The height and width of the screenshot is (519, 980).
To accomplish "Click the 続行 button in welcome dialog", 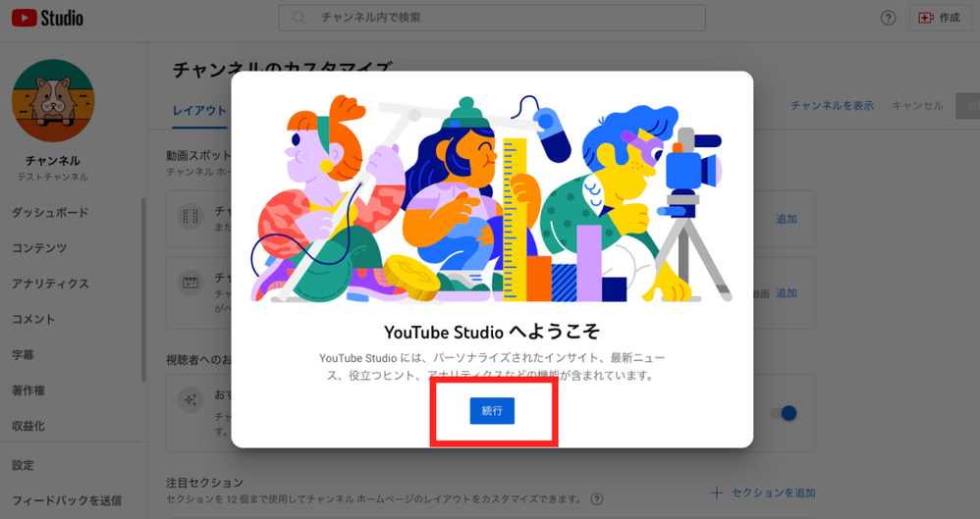I will click(492, 411).
